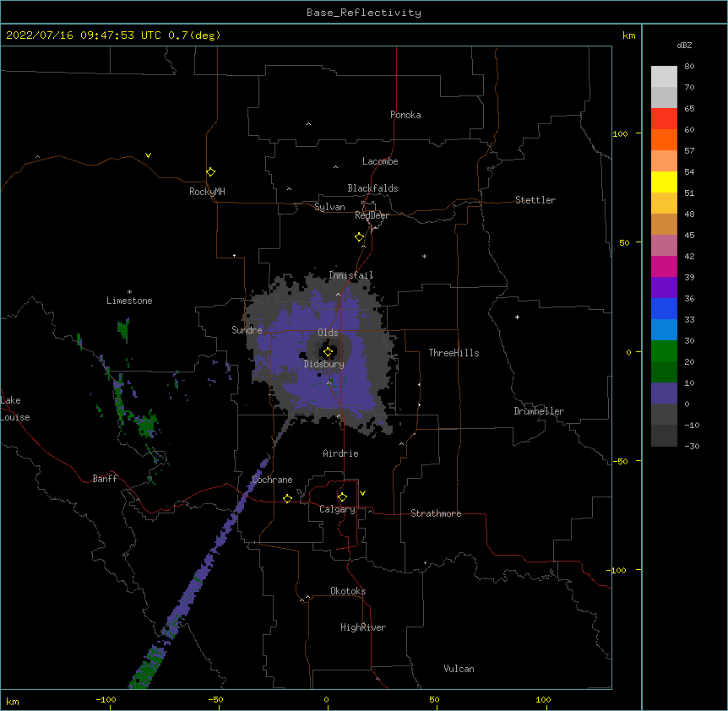This screenshot has height=711, width=728.
Task: Click the green 30–20 dBZ legend swatch
Action: [664, 351]
